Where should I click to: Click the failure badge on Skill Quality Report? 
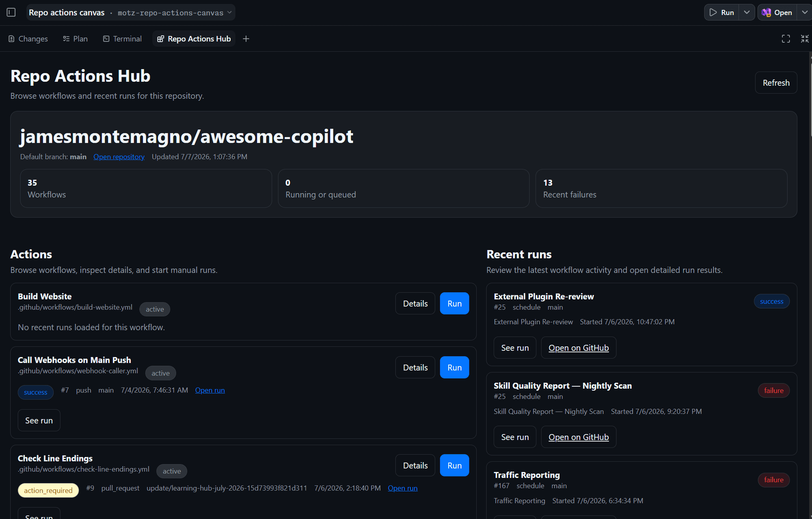click(x=773, y=391)
